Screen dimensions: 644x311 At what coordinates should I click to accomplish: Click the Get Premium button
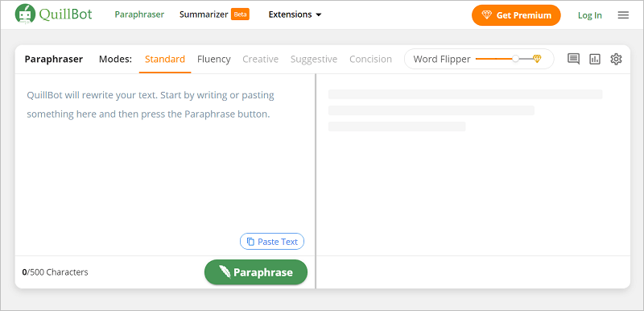[516, 15]
